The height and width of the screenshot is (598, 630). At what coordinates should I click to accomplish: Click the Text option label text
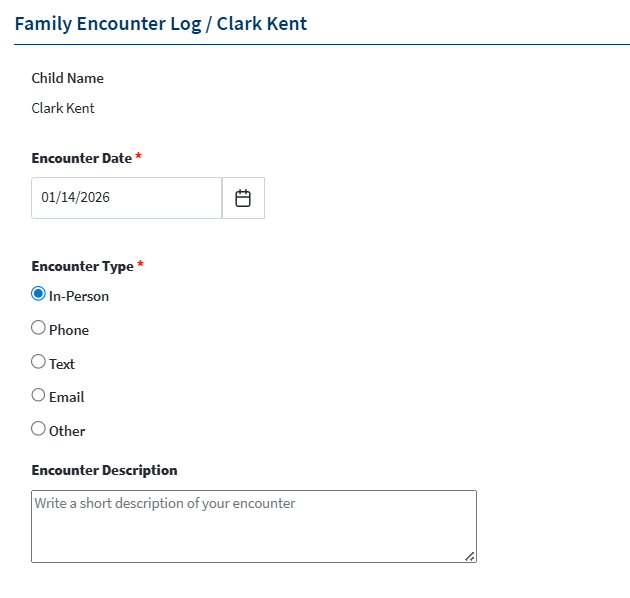62,364
